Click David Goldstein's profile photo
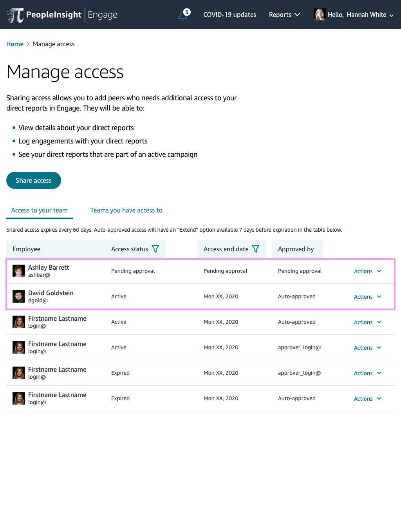This screenshot has width=401, height=532. coord(19,296)
